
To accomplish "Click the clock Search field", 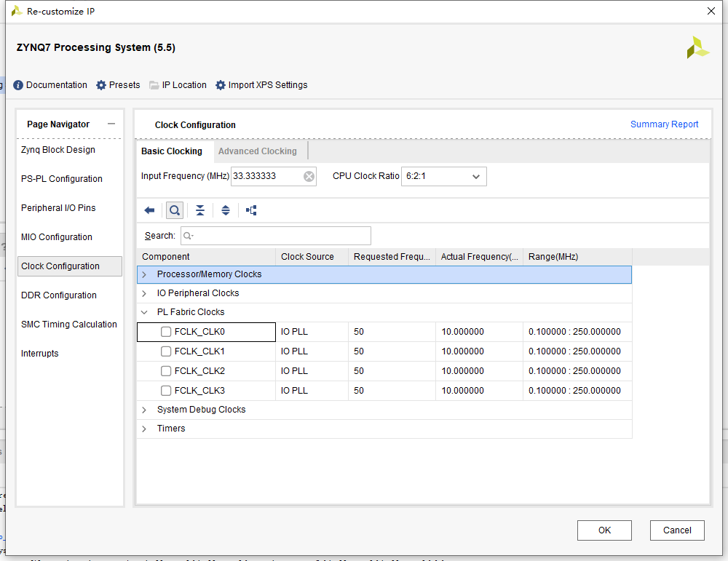I will tap(276, 236).
